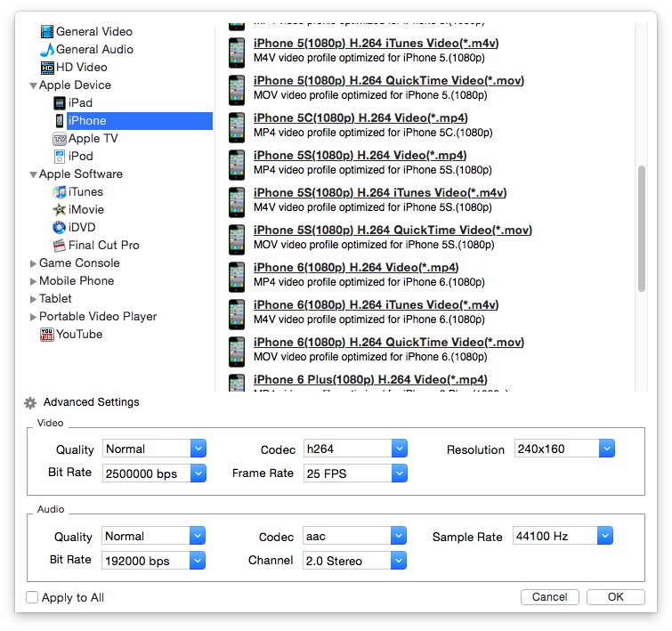Expand the Portable Video Player category
This screenshot has width=672, height=631.
click(33, 317)
